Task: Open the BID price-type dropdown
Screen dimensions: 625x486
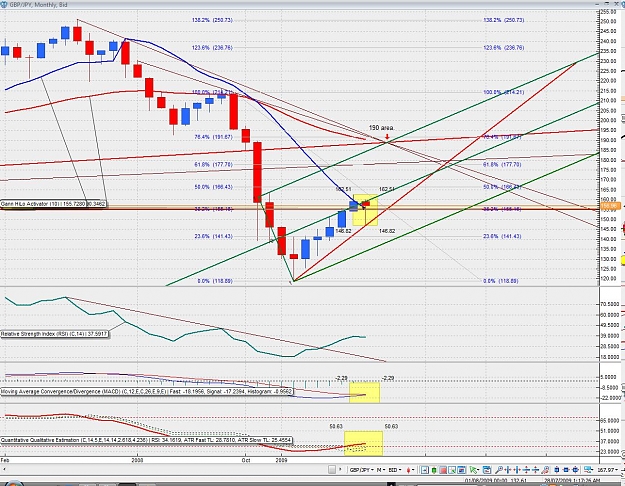Action: coord(395,470)
